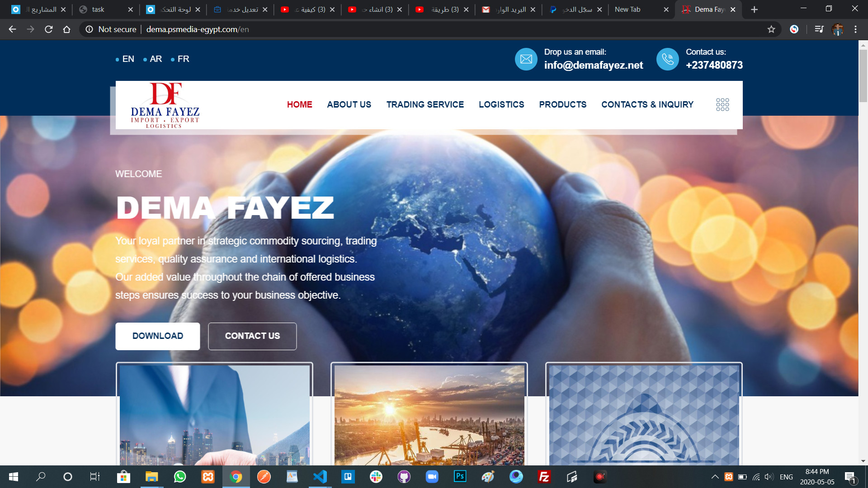Bookmark this page with star icon
Image resolution: width=868 pixels, height=488 pixels.
tap(771, 29)
